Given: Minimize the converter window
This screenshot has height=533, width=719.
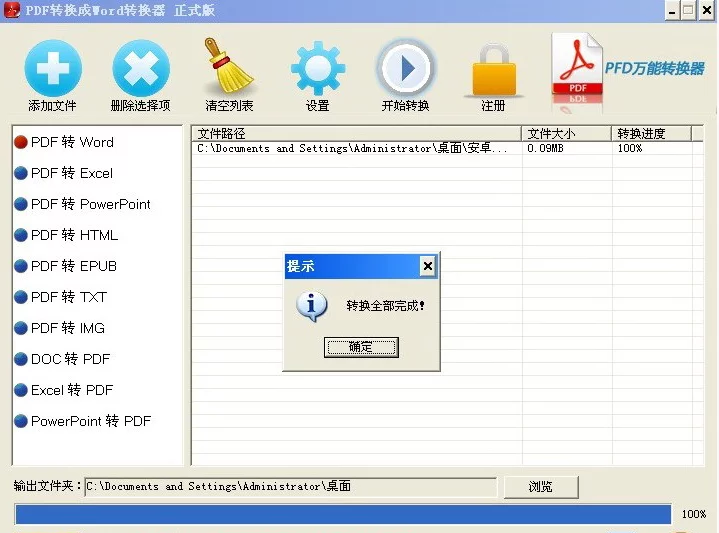Looking at the screenshot, I should point(672,11).
